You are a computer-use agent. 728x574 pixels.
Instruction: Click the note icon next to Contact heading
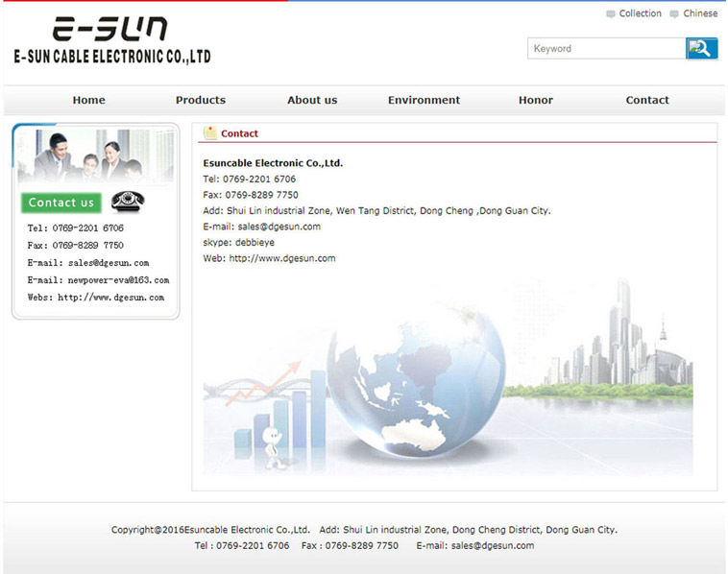tap(210, 133)
